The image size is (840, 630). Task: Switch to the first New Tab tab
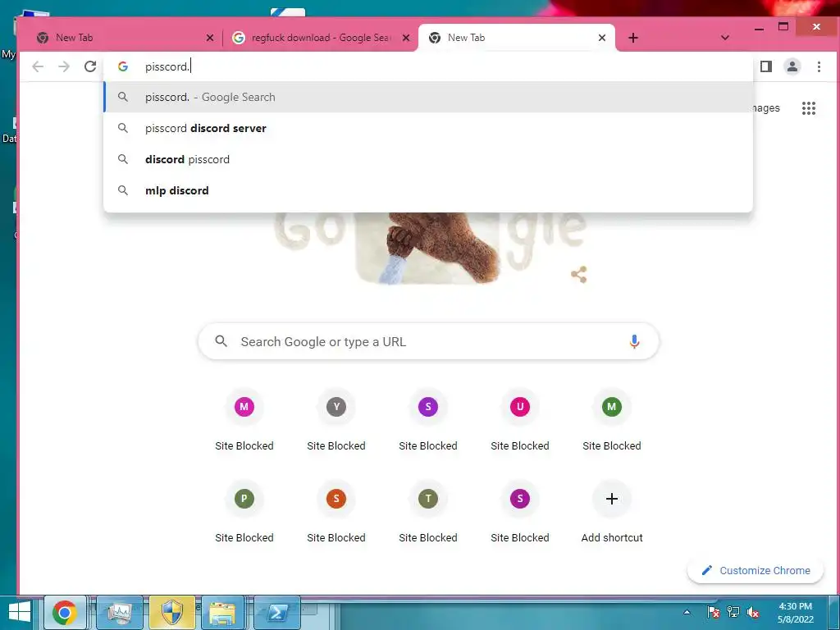click(125, 38)
